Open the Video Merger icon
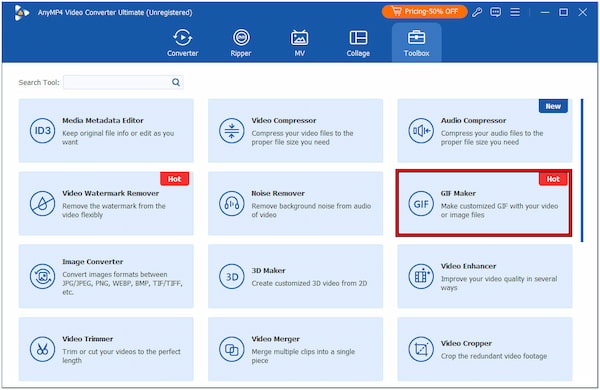 pyautogui.click(x=232, y=349)
